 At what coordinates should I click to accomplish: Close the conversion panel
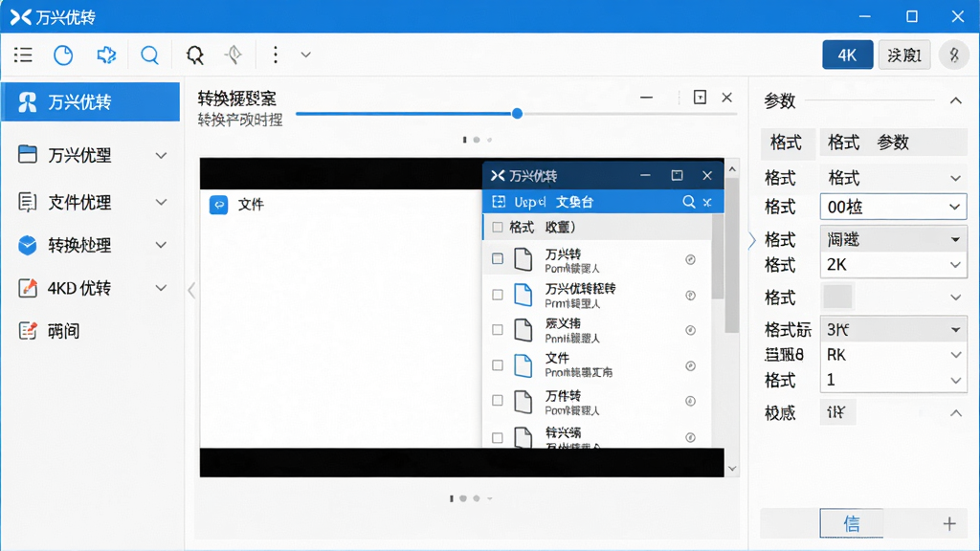(727, 98)
